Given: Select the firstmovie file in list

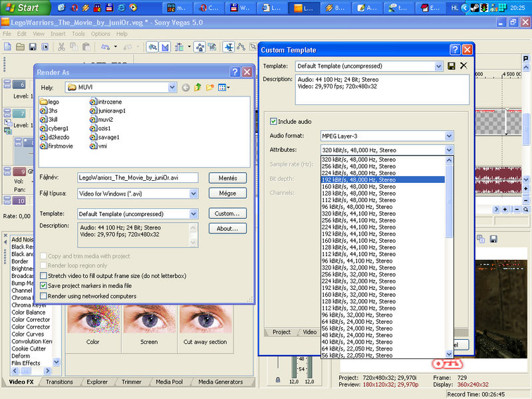Looking at the screenshot, I should (x=57, y=146).
